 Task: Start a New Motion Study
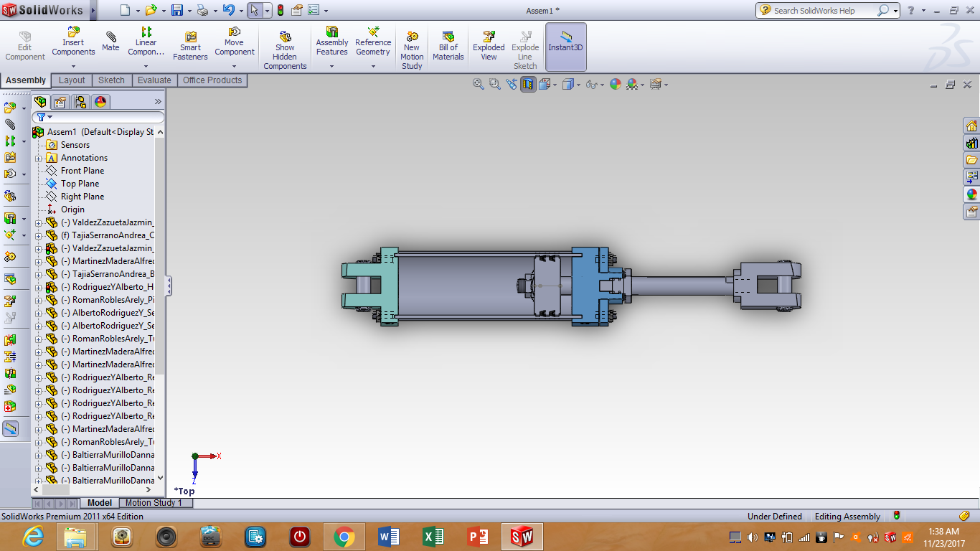(x=411, y=47)
